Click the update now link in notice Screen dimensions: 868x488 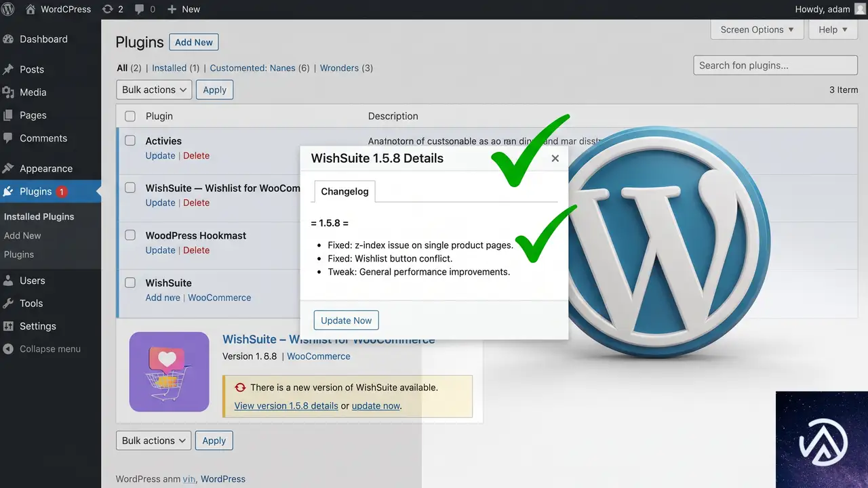(376, 406)
